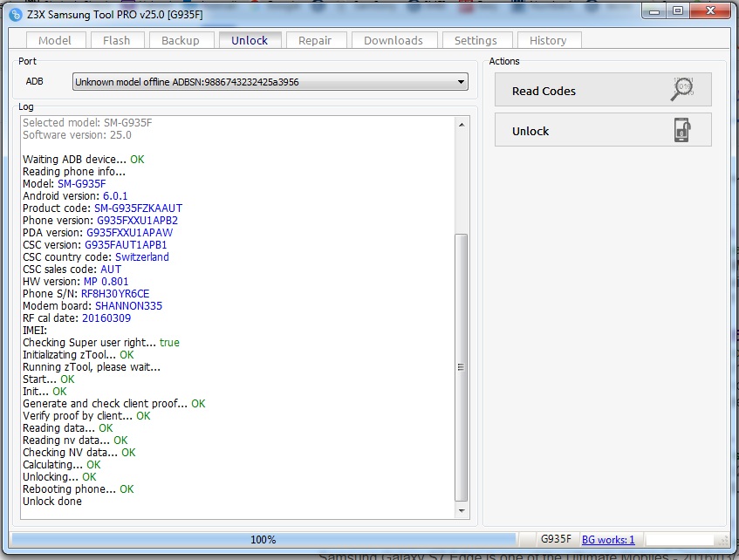The width and height of the screenshot is (739, 560).
Task: Open the Model tab
Action: 55,40
